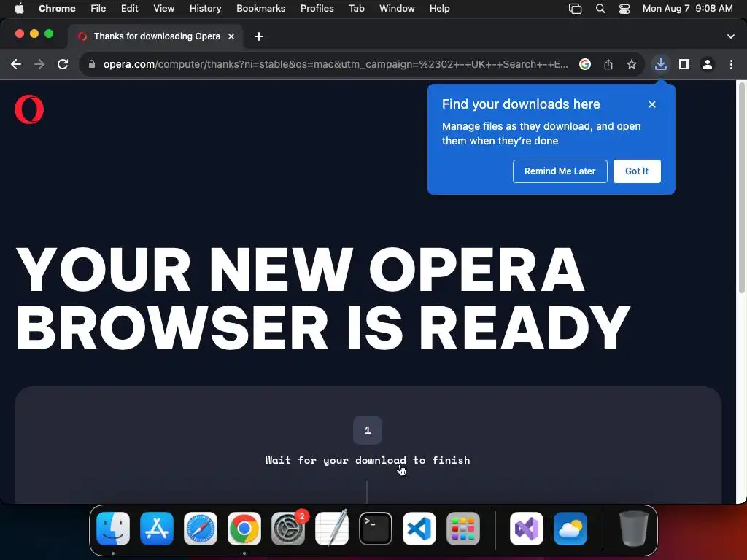Open Launchpad from the Dock
747x560 pixels.
pos(463,529)
